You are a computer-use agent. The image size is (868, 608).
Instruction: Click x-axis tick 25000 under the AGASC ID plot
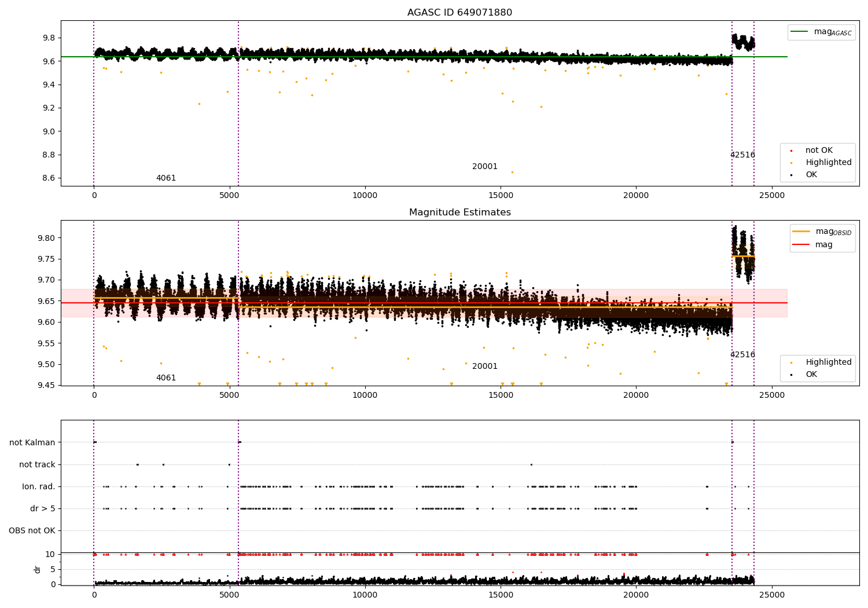pyautogui.click(x=772, y=196)
